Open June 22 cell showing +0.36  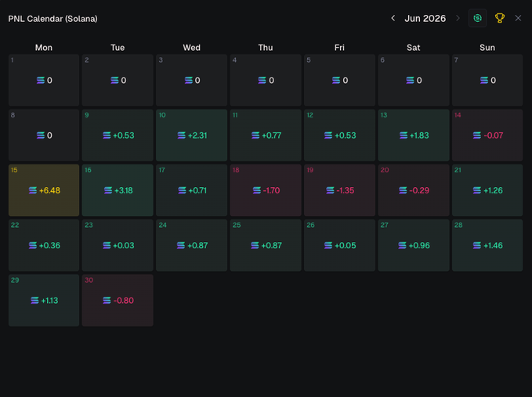[x=44, y=245]
